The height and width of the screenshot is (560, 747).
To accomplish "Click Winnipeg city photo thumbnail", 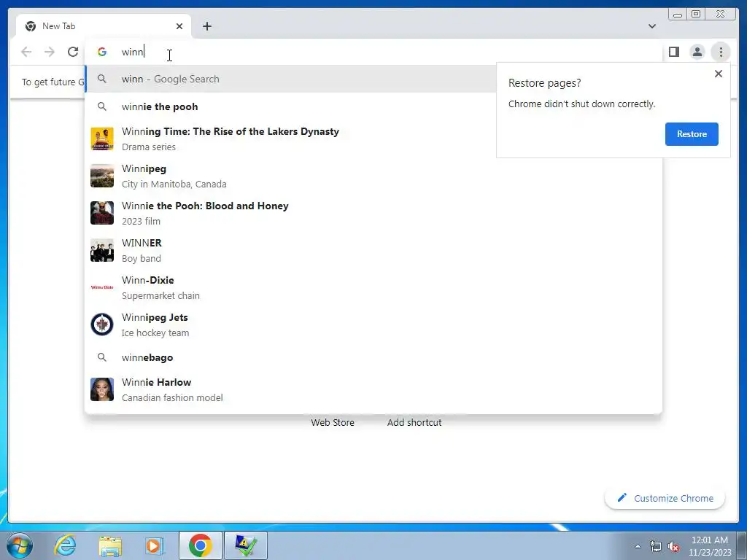I will point(102,176).
